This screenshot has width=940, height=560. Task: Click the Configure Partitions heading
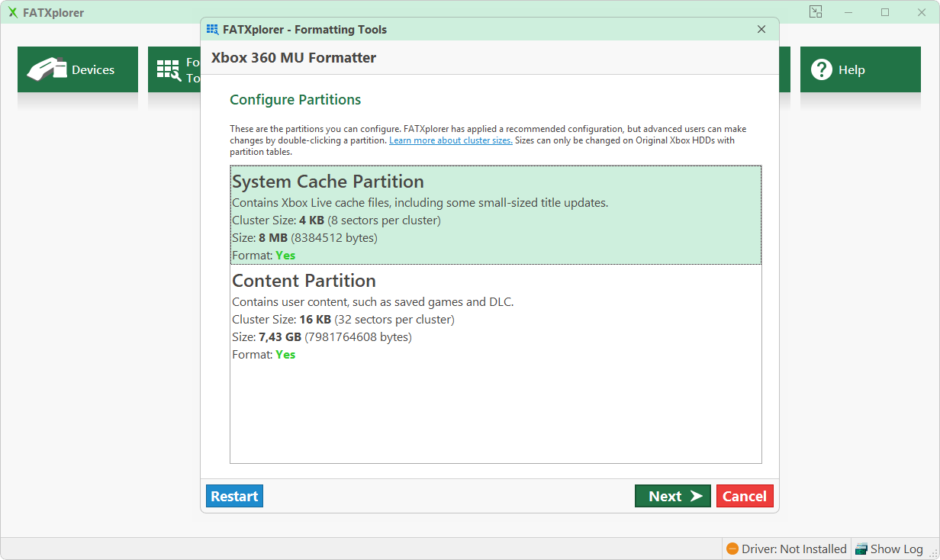point(295,100)
